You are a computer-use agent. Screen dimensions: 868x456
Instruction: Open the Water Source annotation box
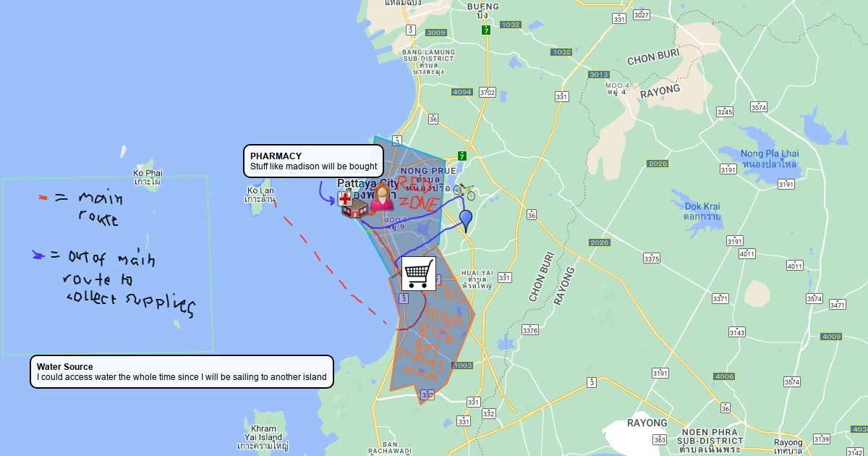point(182,371)
